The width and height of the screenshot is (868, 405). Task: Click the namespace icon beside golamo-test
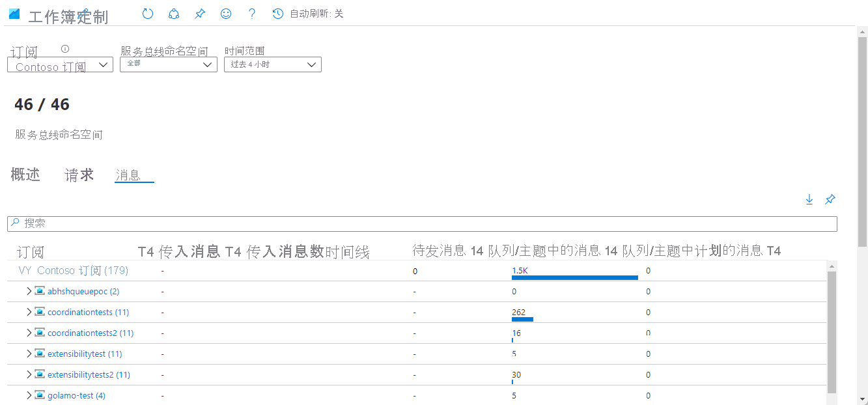click(x=40, y=395)
